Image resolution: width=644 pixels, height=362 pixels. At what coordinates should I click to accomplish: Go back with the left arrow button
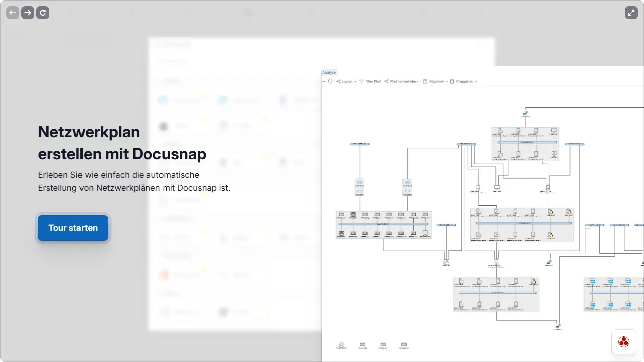click(13, 13)
